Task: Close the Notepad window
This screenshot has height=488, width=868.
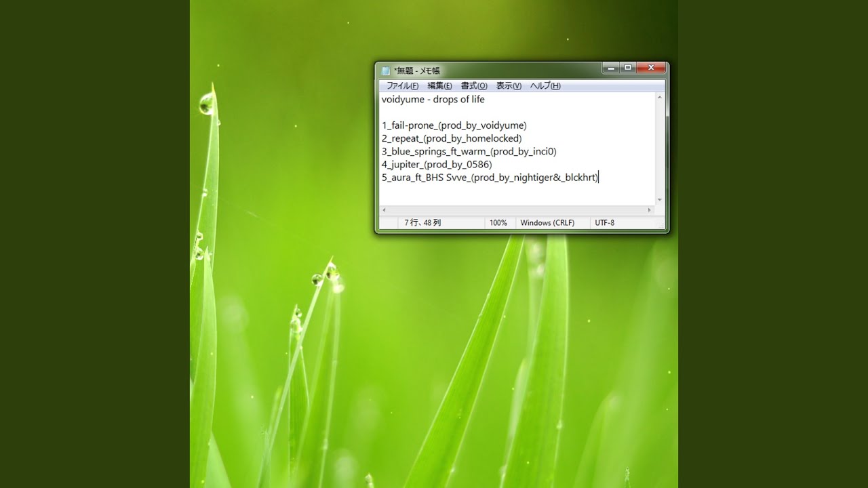Action: [651, 68]
